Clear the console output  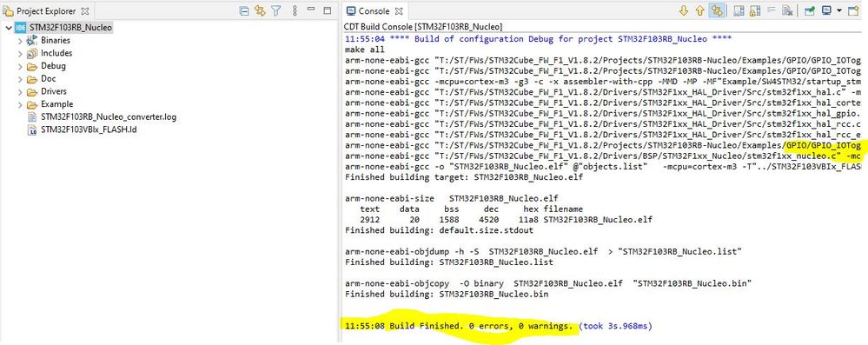pos(787,10)
